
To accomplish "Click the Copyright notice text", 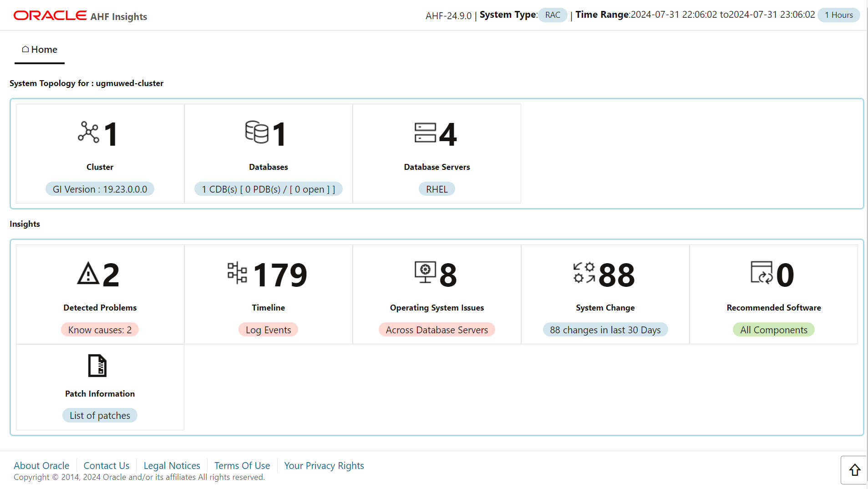I will click(139, 477).
